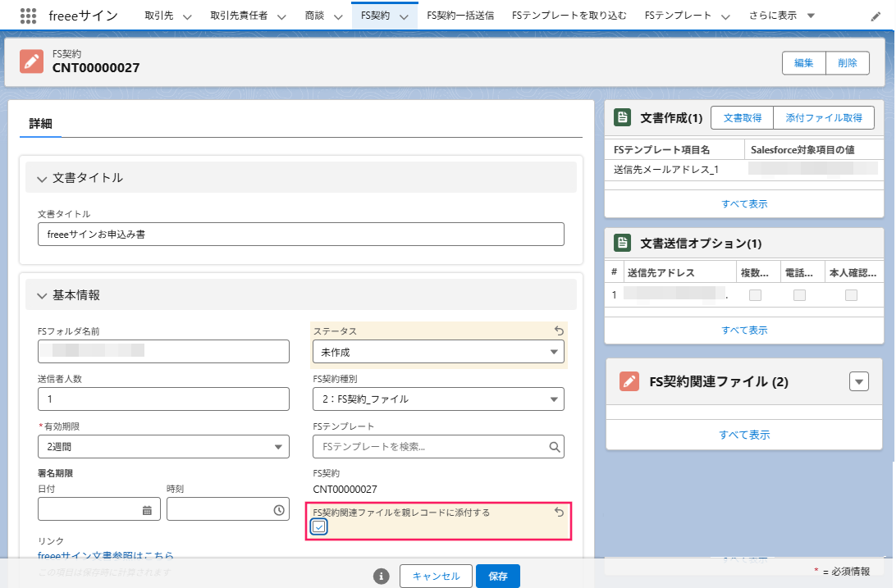896x588 pixels.
Task: Open the FSテンプレートを取り込む tab
Action: coord(569,16)
